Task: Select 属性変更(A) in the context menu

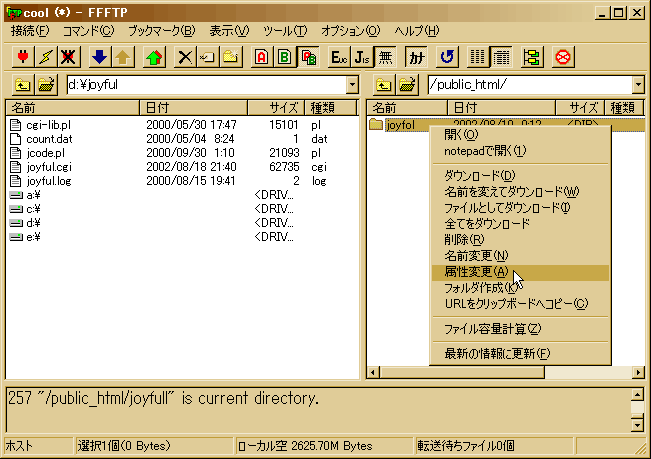Action: [x=476, y=272]
